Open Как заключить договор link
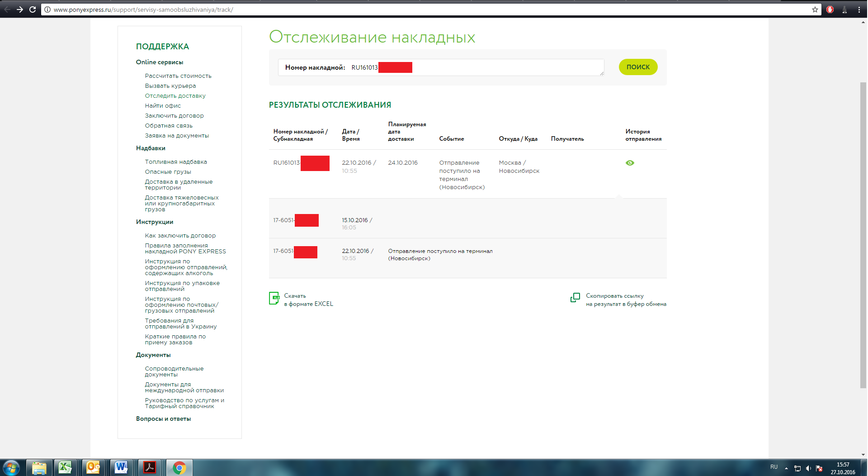 point(180,236)
